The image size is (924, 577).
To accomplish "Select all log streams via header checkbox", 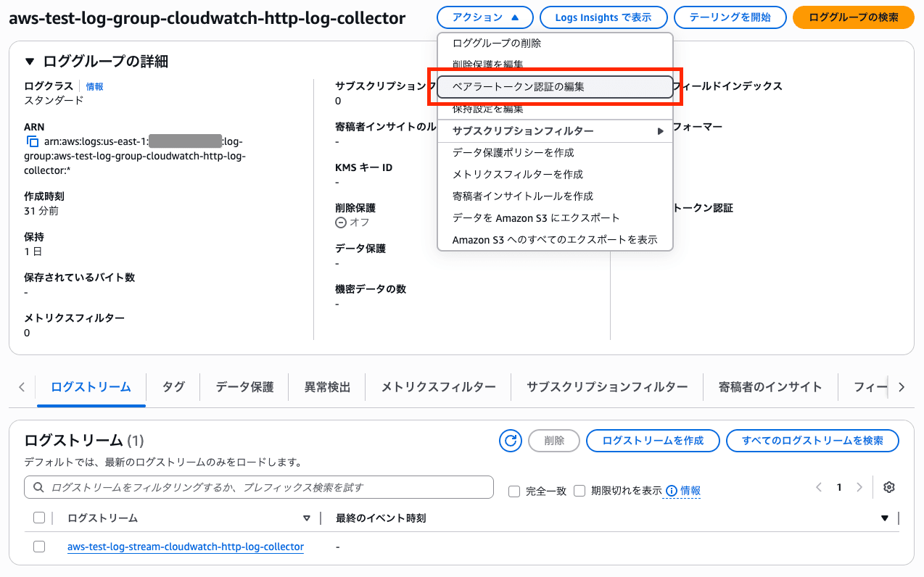I will pyautogui.click(x=38, y=518).
